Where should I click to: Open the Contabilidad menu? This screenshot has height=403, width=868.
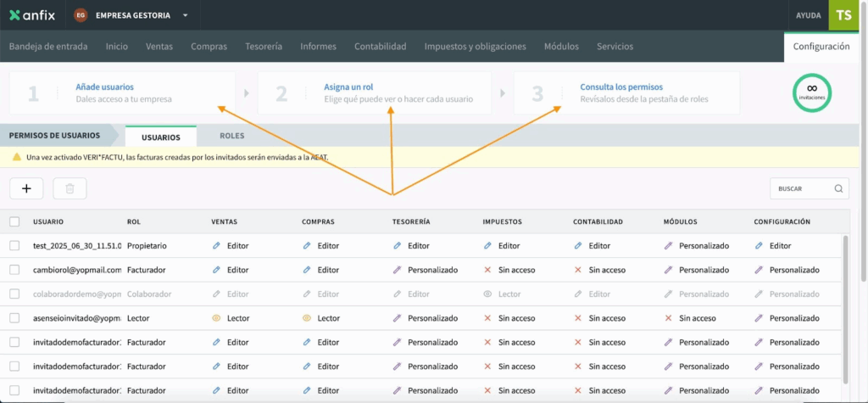380,47
